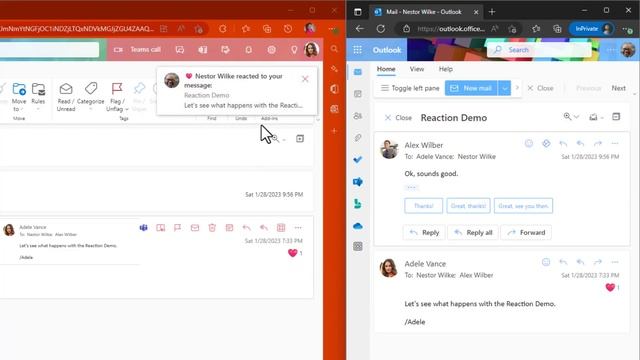Viewport: 640px width, 360px height.
Task: Open Calendar in right Outlook sidebar
Action: tap(358, 94)
